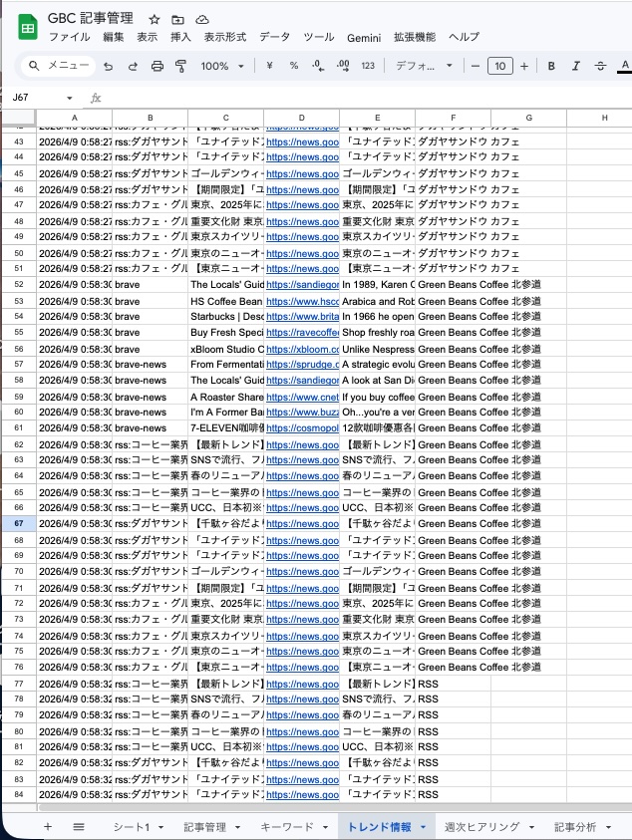Image resolution: width=632 pixels, height=840 pixels.
Task: Click the horizontal scrollbar below the sheet
Action: pos(335,807)
